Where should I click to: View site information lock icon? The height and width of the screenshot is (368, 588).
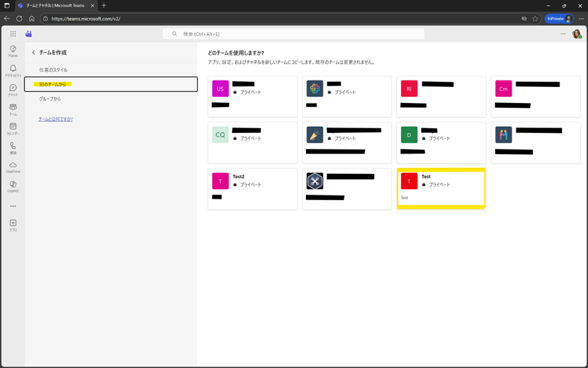pyautogui.click(x=46, y=19)
